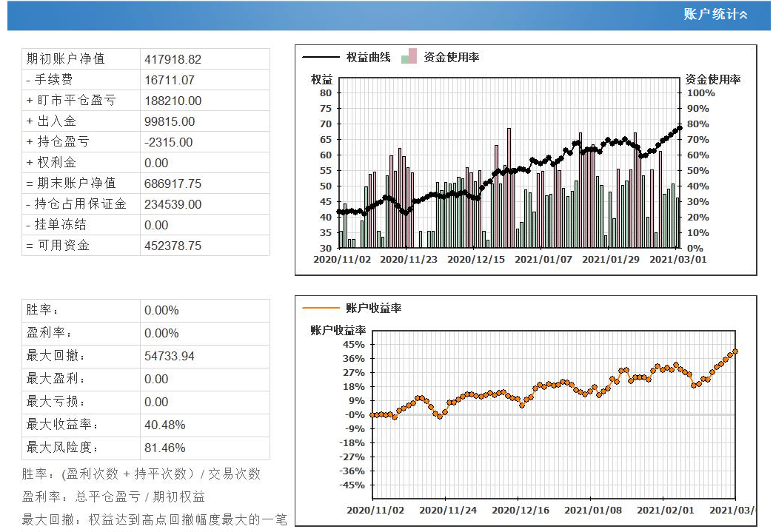773x532 pixels.
Task: Click the 最大风险度 row label
Action: (62, 448)
